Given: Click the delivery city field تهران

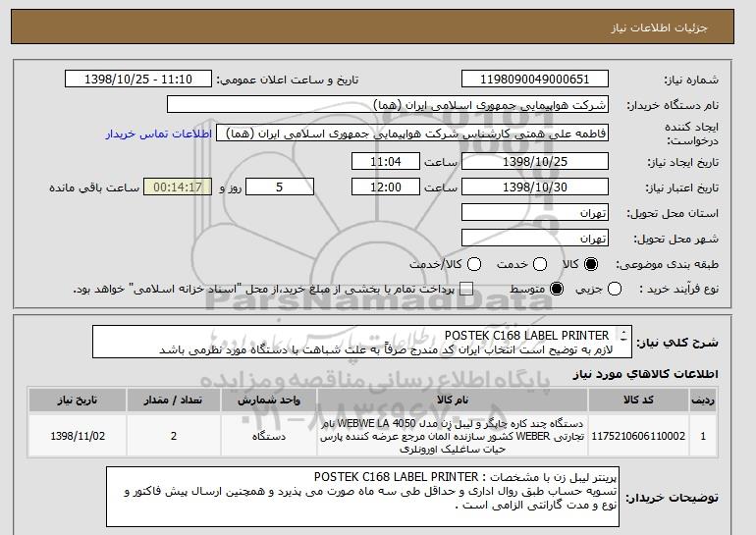Looking at the screenshot, I should tap(535, 239).
